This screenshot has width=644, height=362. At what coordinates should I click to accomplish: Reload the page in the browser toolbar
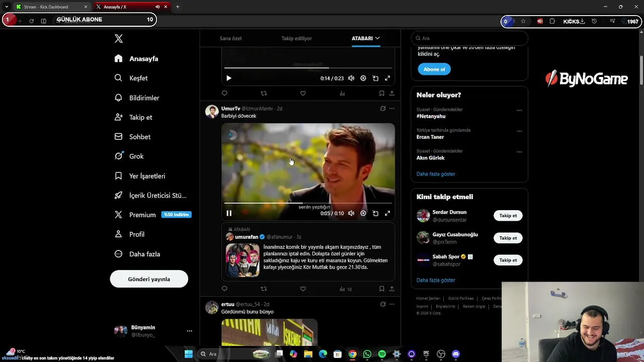click(x=31, y=21)
